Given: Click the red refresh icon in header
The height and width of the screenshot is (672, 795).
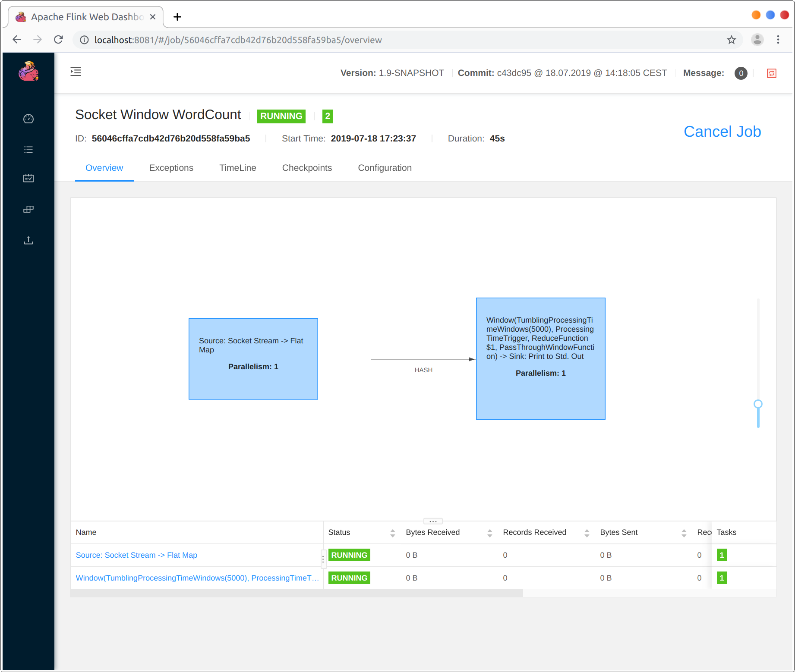Looking at the screenshot, I should coord(772,73).
